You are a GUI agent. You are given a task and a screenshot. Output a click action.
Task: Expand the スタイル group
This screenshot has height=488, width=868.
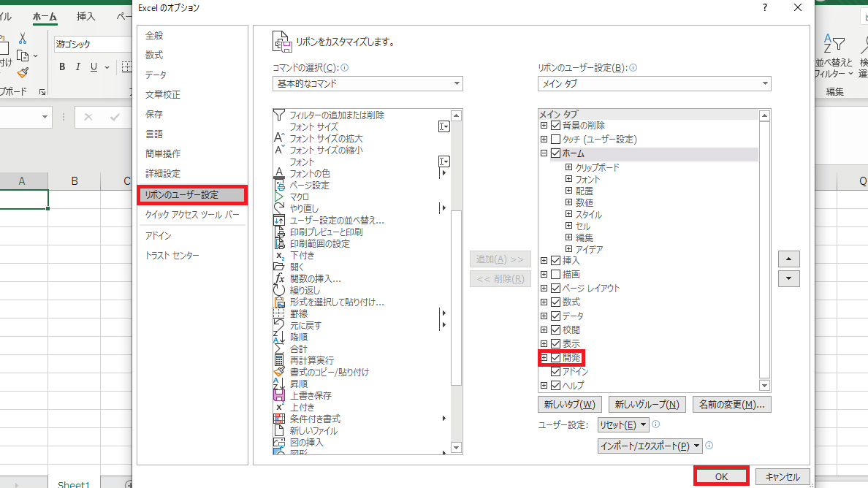[x=568, y=213]
